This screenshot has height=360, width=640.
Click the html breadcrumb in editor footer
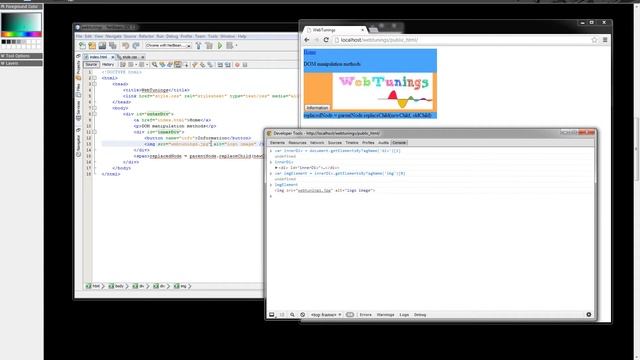click(93, 287)
